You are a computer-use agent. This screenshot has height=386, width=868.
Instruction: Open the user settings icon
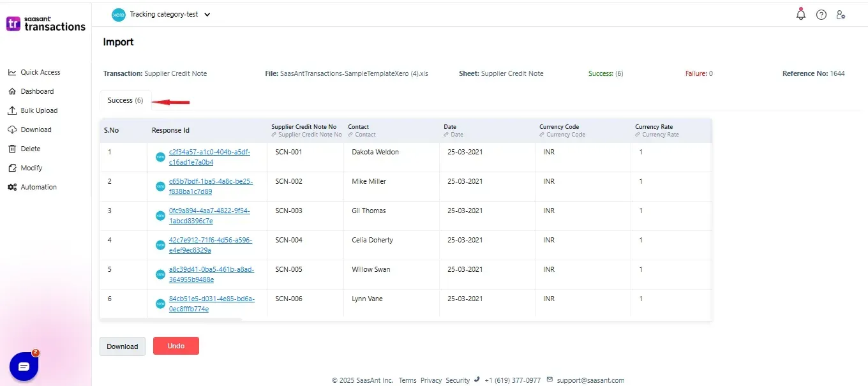click(841, 15)
